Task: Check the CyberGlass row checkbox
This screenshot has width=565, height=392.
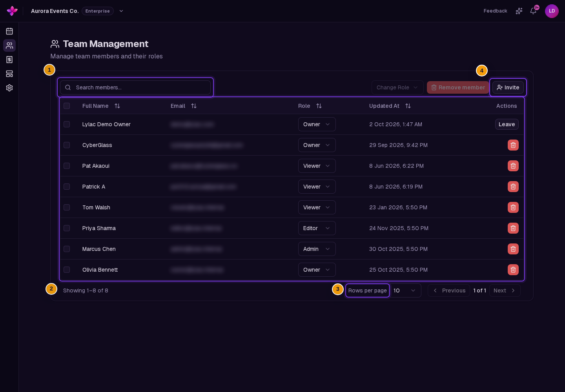Action: 67,145
